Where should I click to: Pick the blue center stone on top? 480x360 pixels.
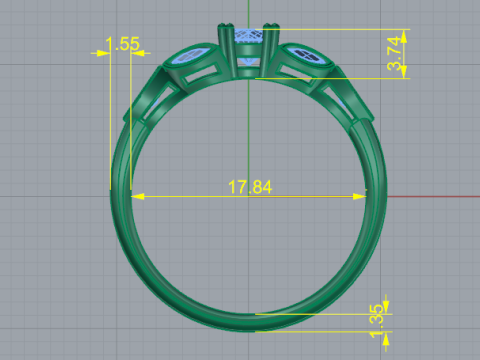pyautogui.click(x=248, y=35)
